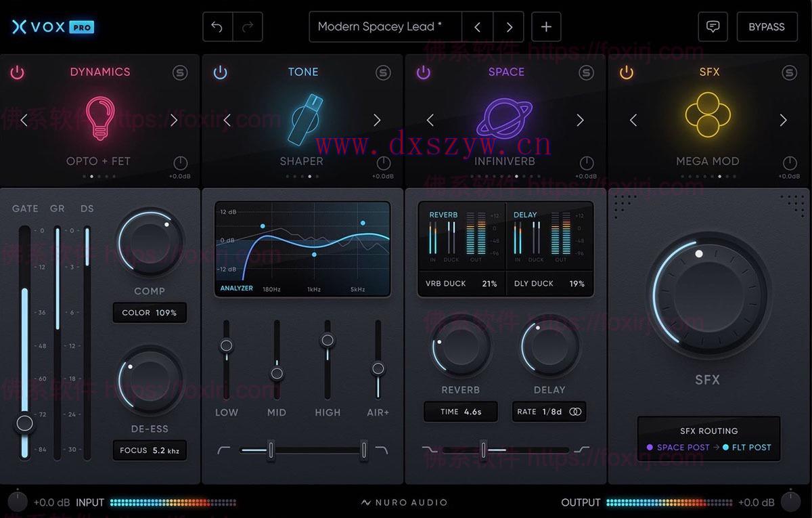Click the EQ node near 1kHz
This screenshot has width=812, height=518.
pyautogui.click(x=314, y=255)
